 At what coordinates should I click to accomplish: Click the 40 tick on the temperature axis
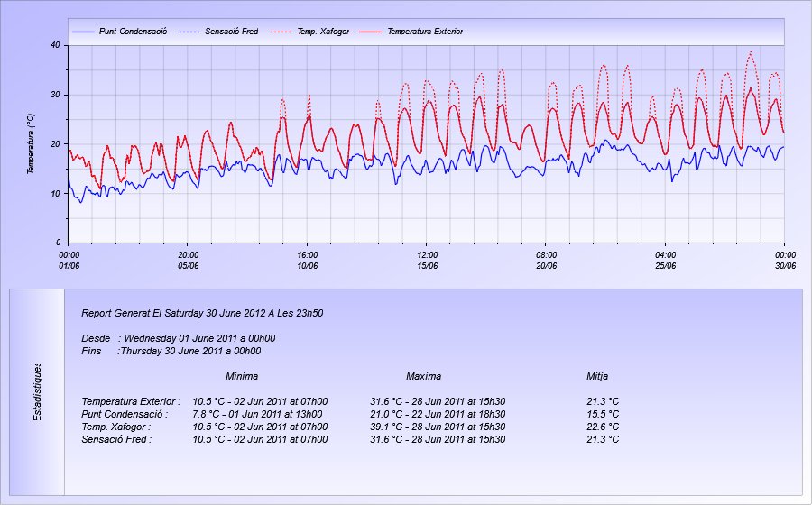point(55,45)
